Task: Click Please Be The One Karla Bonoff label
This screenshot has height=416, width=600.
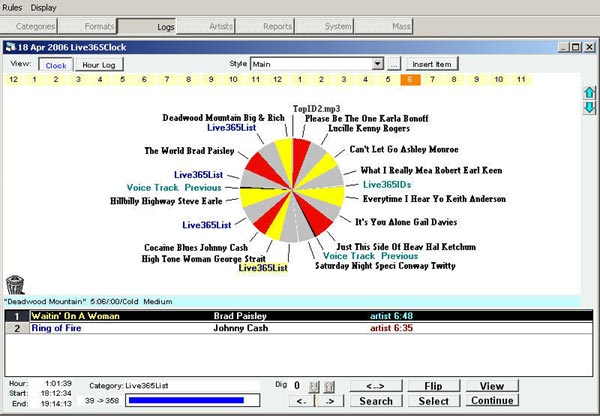Action: 367,118
